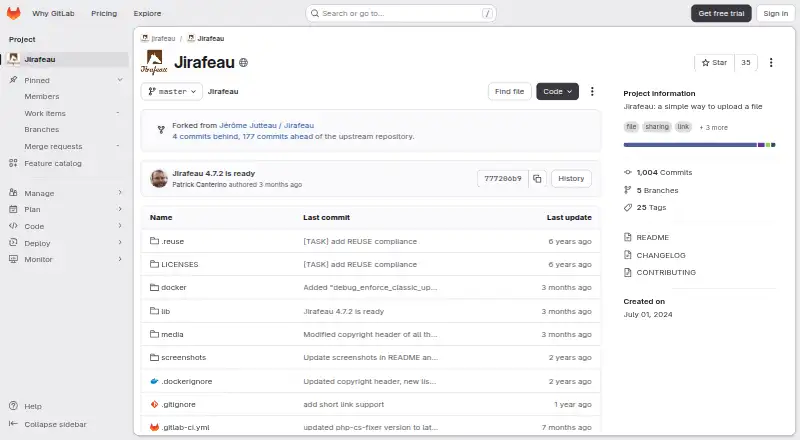The image size is (800, 440).
Task: Click the Get free trial button
Action: tap(721, 13)
